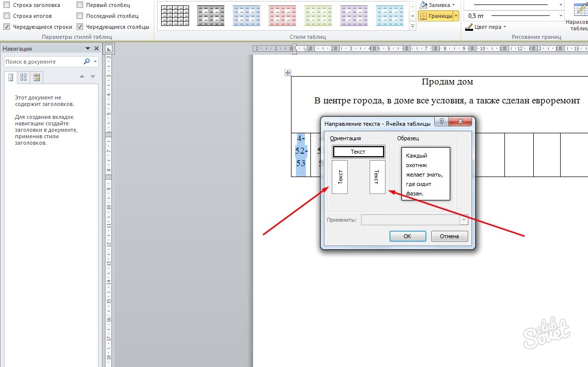Apply the red table style thumbnail

point(283,16)
